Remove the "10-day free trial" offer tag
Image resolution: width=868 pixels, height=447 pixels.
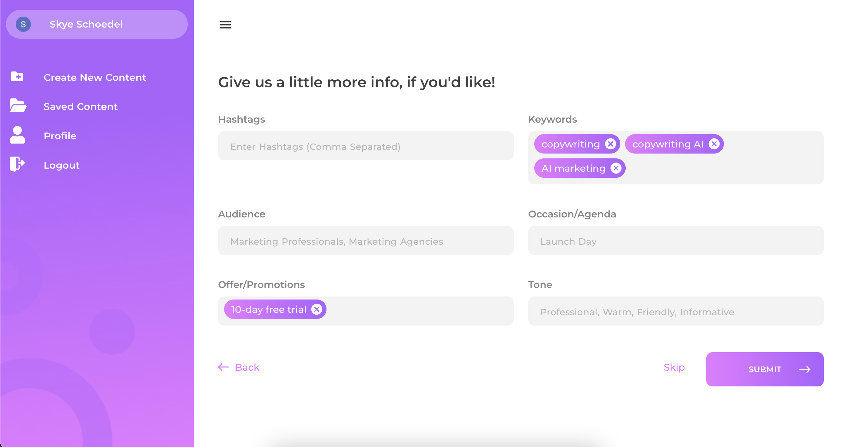point(316,309)
